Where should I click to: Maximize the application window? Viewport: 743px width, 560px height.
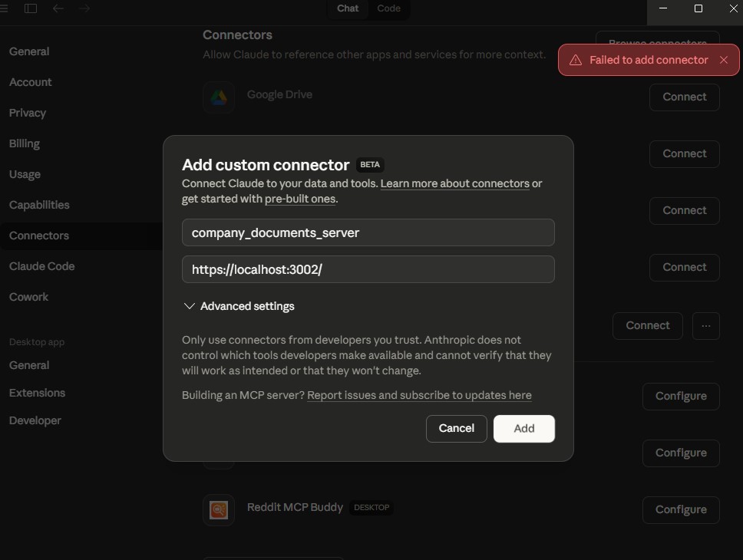click(x=698, y=8)
